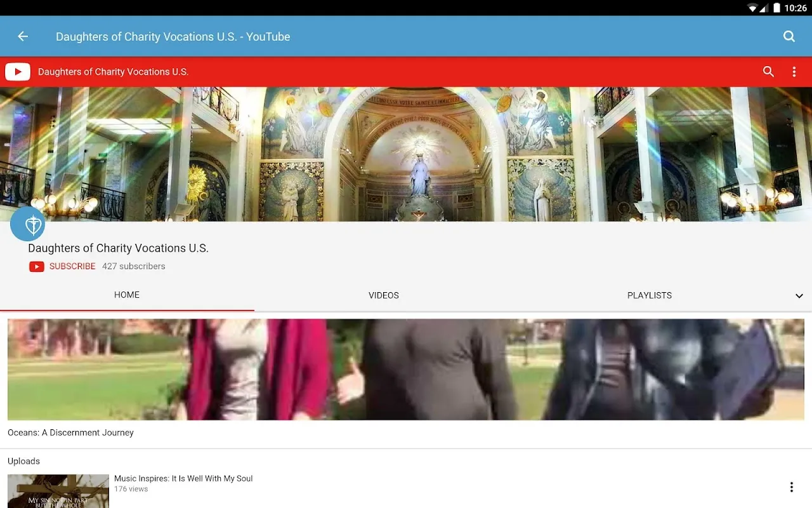Screen dimensions: 812x508
Task: Open options menu for Music Inspires video
Action: point(791,487)
